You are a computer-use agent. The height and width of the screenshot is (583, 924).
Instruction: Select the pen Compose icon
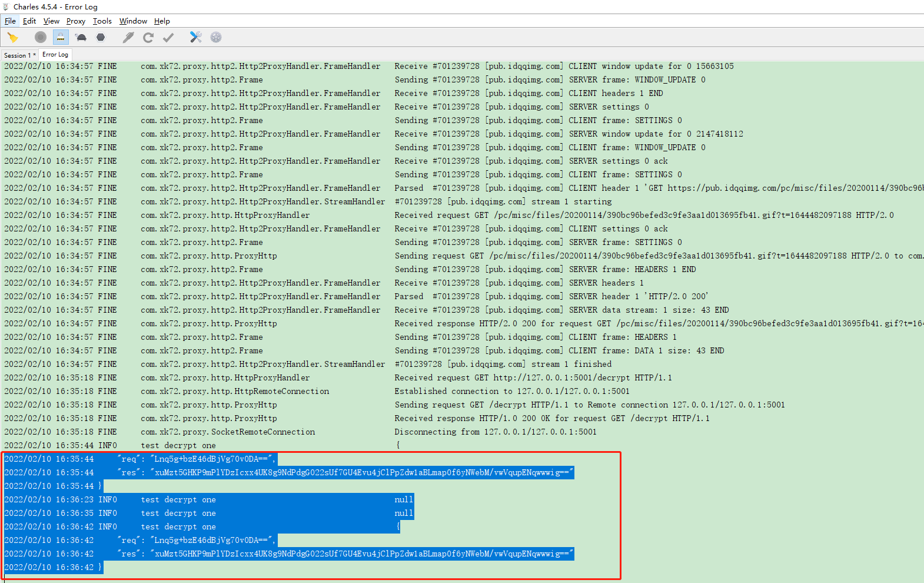click(128, 38)
